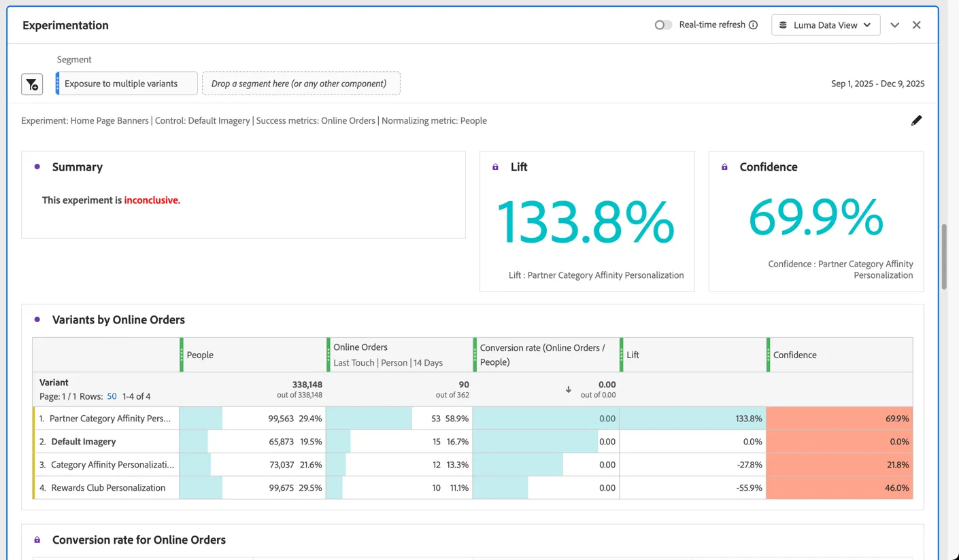
Task: Click the vertical scrollbar on the right edge
Action: pyautogui.click(x=944, y=257)
